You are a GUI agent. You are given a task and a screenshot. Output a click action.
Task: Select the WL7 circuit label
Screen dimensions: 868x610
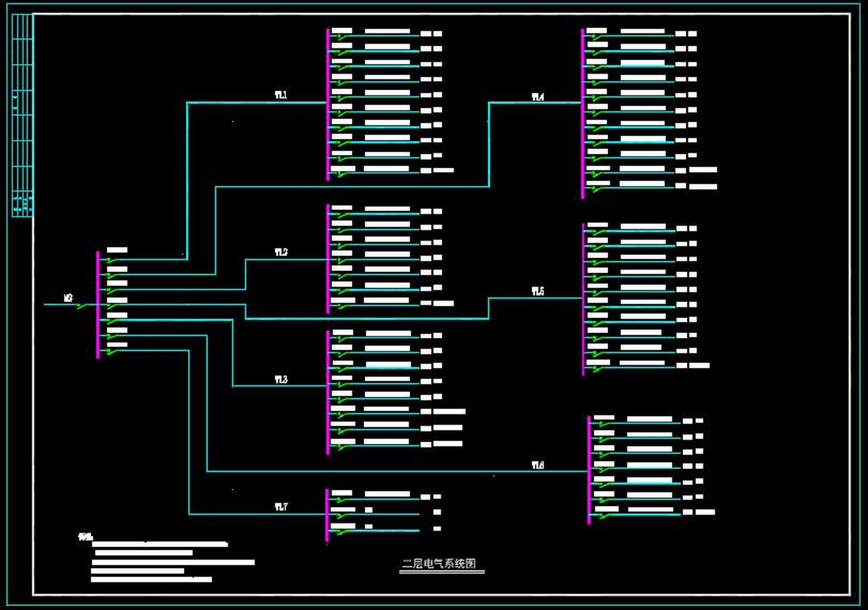[x=281, y=507]
